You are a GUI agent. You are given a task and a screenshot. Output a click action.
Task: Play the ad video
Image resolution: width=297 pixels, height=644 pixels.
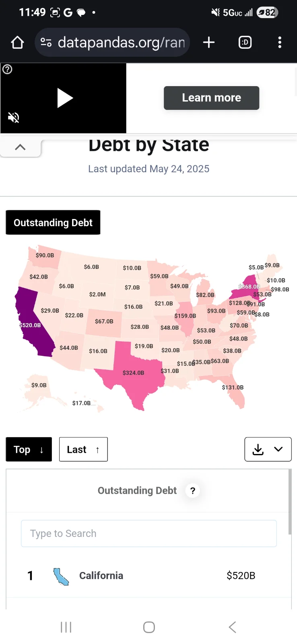64,98
